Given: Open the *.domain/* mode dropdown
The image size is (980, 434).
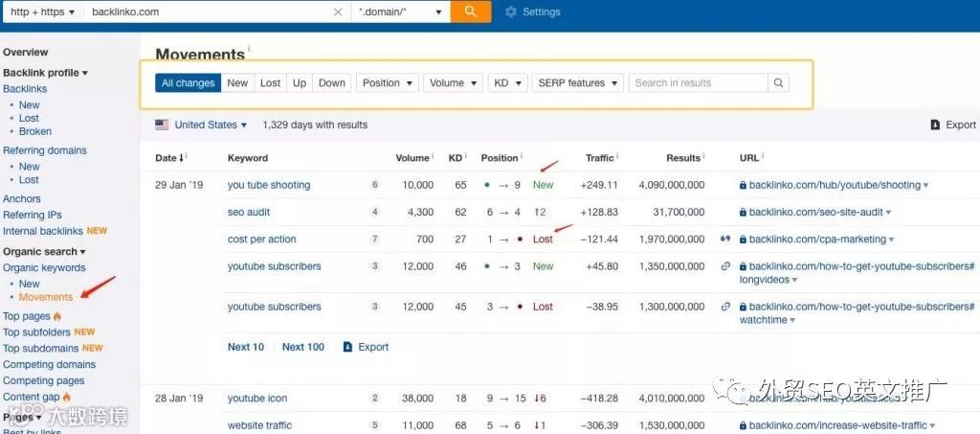Looking at the screenshot, I should pyautogui.click(x=400, y=11).
